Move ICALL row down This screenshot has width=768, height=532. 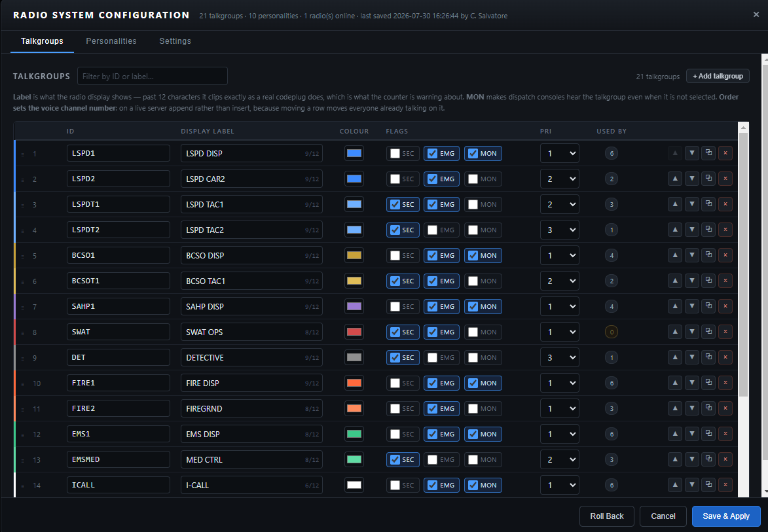point(691,484)
